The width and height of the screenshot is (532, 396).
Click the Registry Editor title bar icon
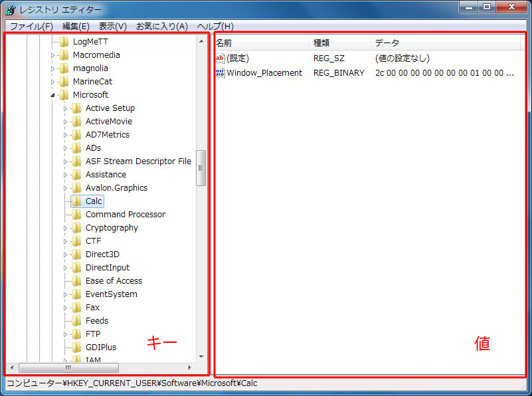(11, 10)
